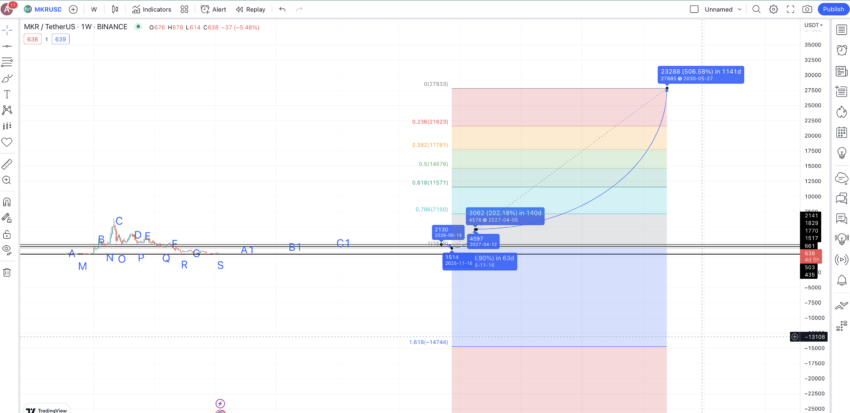Click the Alert button
Screen dimensions: 850x413
(214, 9)
